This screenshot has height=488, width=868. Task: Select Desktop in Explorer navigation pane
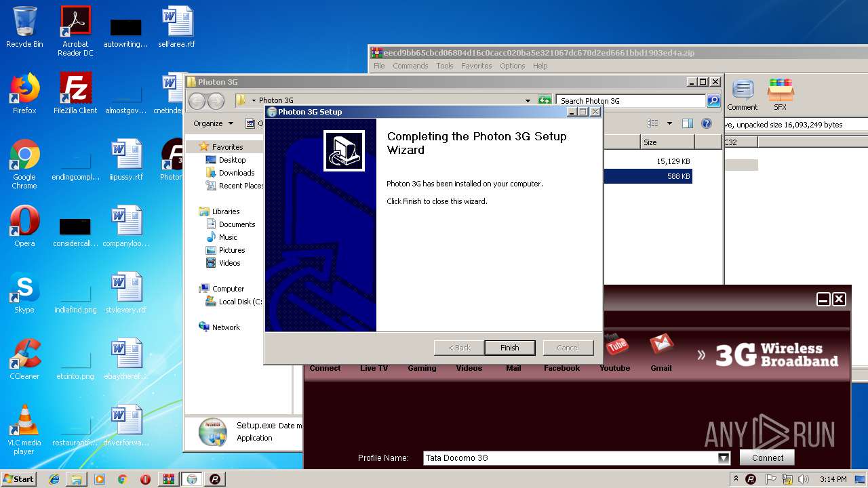(x=232, y=160)
